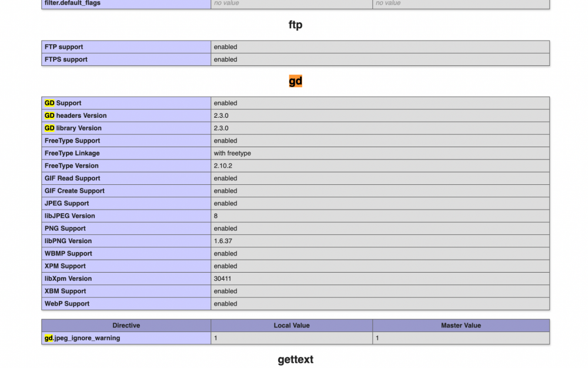Select the 'XPM Support' label

tap(65, 266)
